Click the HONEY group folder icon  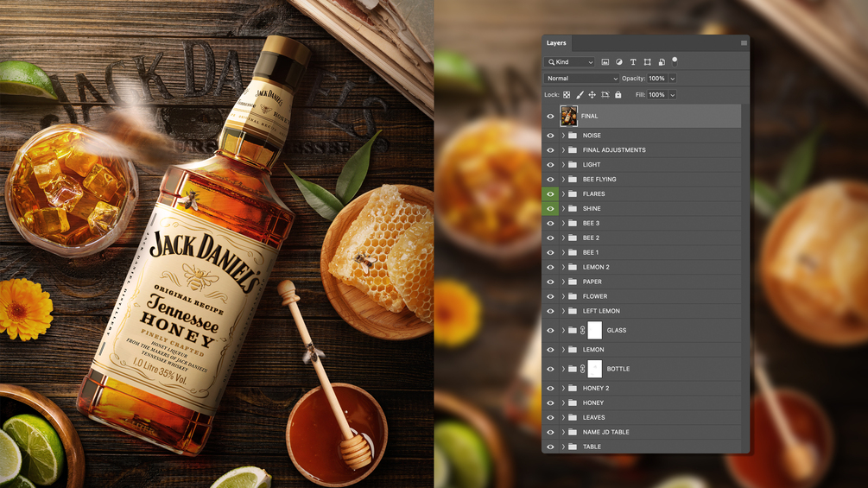tap(573, 402)
